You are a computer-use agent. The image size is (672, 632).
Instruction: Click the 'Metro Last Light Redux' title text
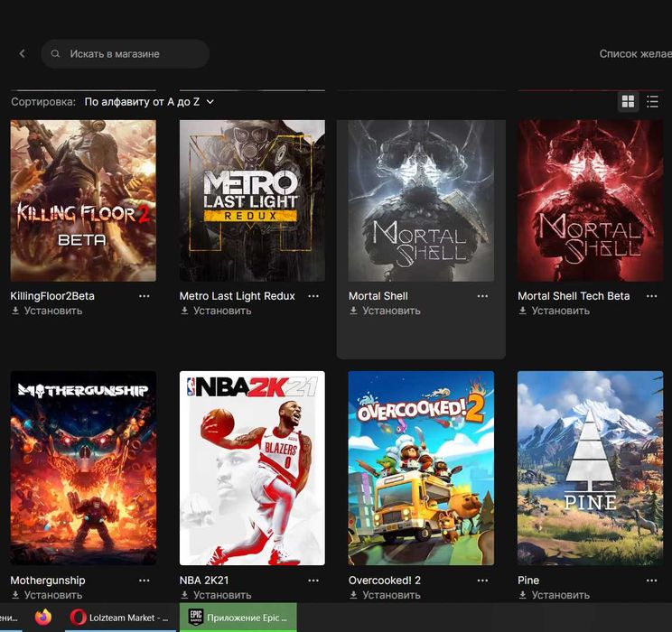click(x=237, y=296)
